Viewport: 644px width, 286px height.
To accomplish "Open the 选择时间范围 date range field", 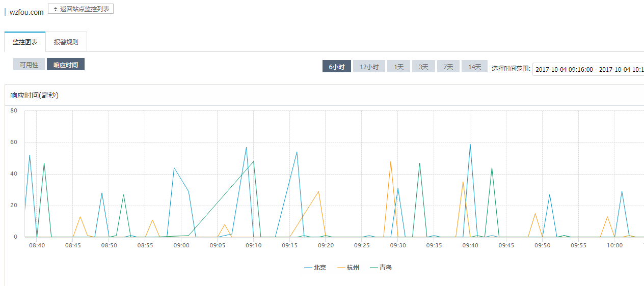I will (x=588, y=69).
